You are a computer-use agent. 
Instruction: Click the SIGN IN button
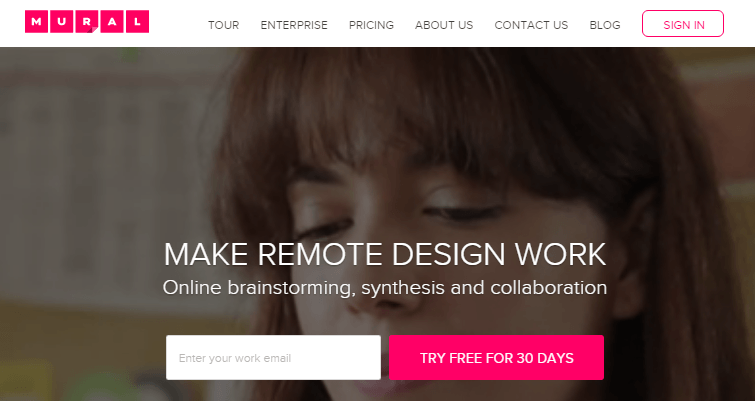click(683, 24)
